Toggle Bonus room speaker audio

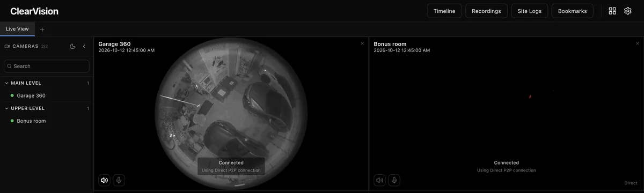coord(379,180)
